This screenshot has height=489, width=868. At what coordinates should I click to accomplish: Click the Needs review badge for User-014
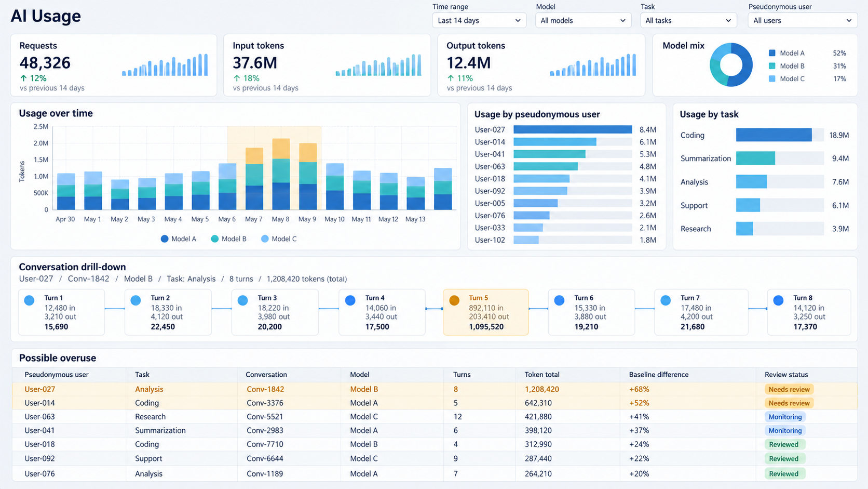point(789,403)
